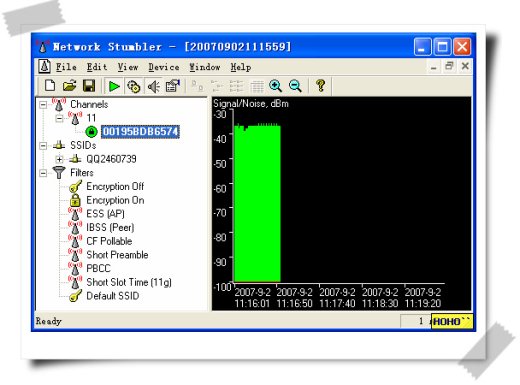Open the View menu
This screenshot has width=520, height=385.
128,67
